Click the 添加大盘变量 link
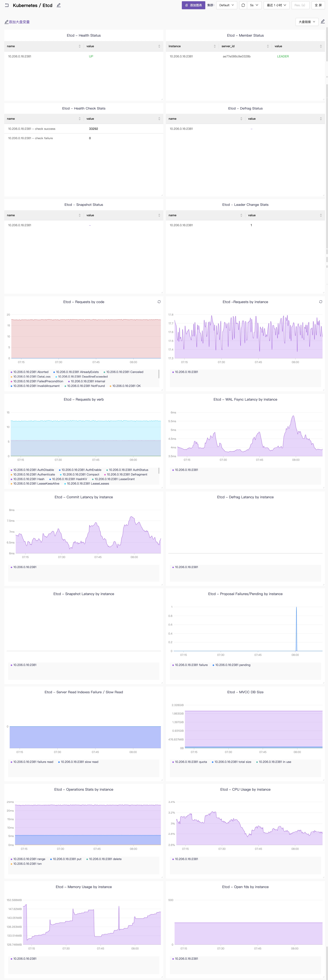The height and width of the screenshot is (980, 328). [17, 22]
